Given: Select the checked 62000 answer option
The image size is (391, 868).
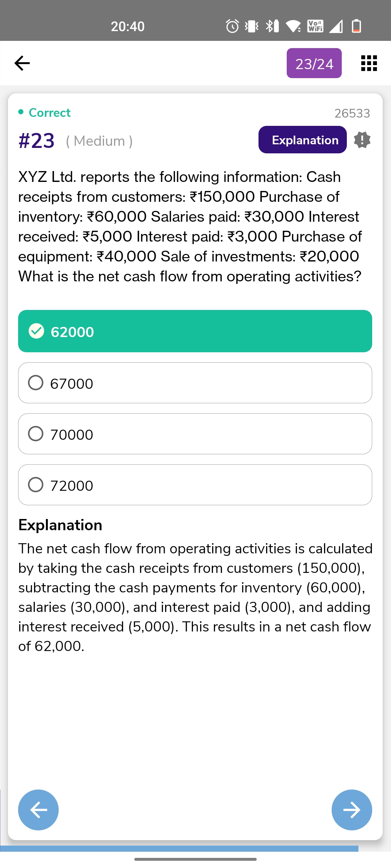Looking at the screenshot, I should [x=195, y=331].
